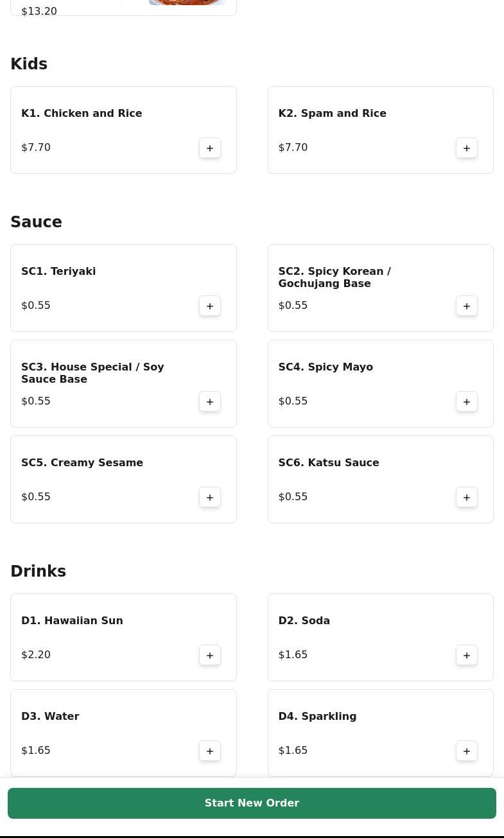Add K1. Chicken and Rice to order
Image resolution: width=504 pixels, height=838 pixels.
[x=210, y=148]
